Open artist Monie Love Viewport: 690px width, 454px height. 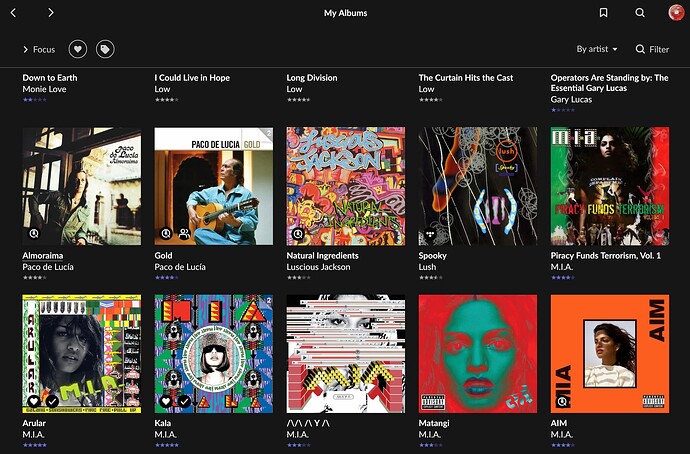pyautogui.click(x=44, y=89)
